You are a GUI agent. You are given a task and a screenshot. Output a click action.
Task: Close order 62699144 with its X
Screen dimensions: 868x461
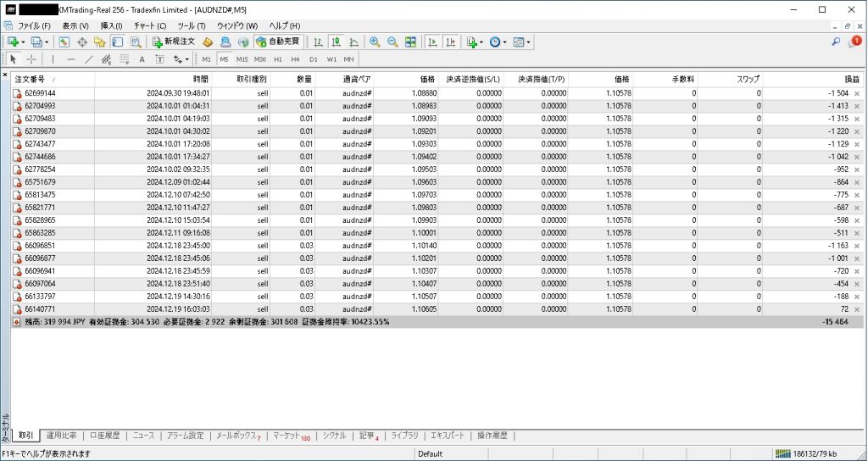[x=857, y=93]
